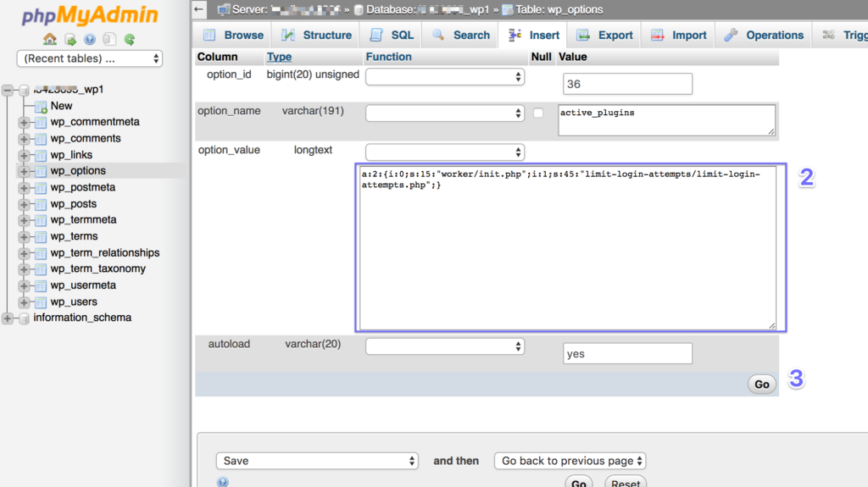The image size is (868, 487).
Task: Click the wp_postmeta table icon
Action: (x=41, y=188)
